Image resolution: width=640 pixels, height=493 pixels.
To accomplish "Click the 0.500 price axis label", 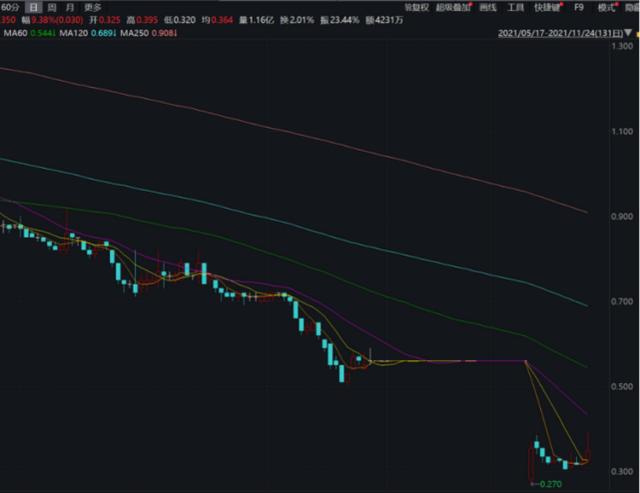I will 622,386.
